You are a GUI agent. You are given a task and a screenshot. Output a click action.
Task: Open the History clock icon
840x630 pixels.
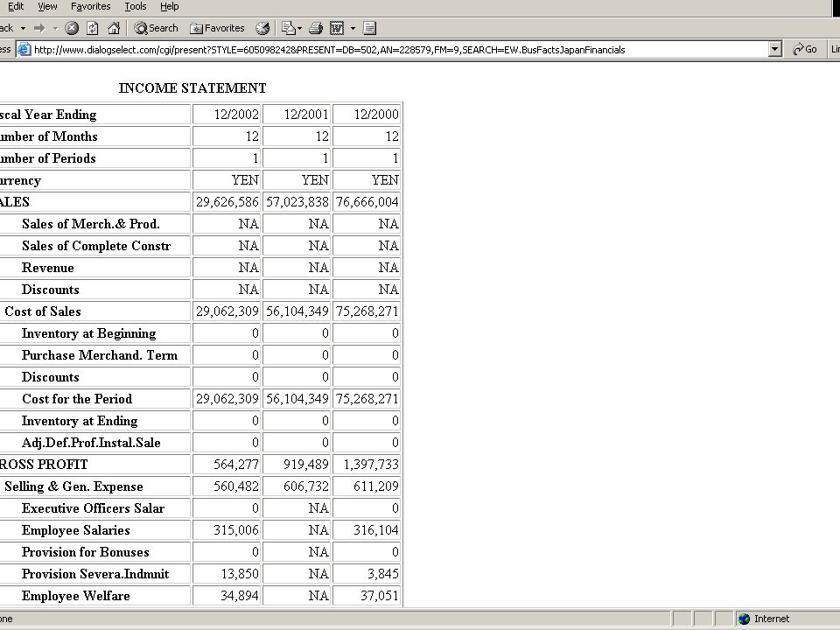262,28
